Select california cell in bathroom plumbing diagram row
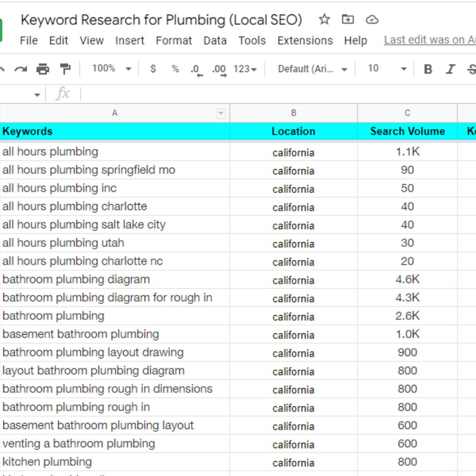The height and width of the screenshot is (476, 476). 294,279
